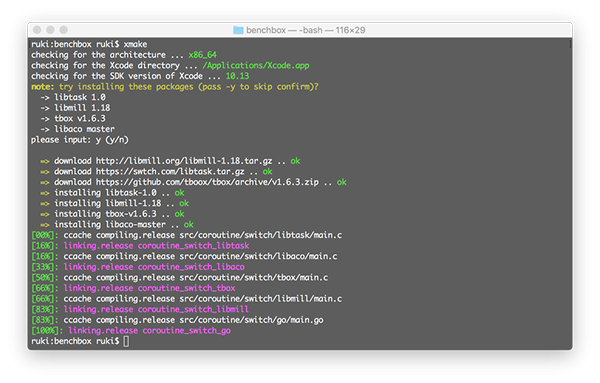Select the 'x86_64' architecture value
The width and height of the screenshot is (600, 383).
pyautogui.click(x=202, y=55)
